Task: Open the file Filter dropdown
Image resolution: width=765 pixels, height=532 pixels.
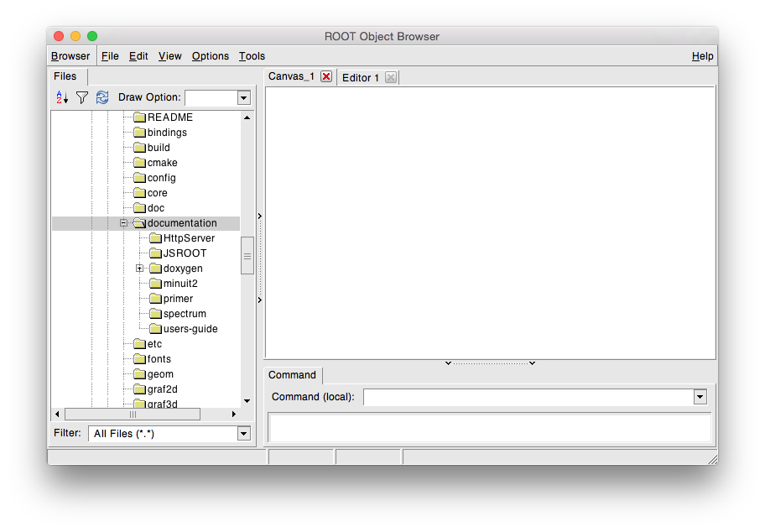Action: (243, 434)
